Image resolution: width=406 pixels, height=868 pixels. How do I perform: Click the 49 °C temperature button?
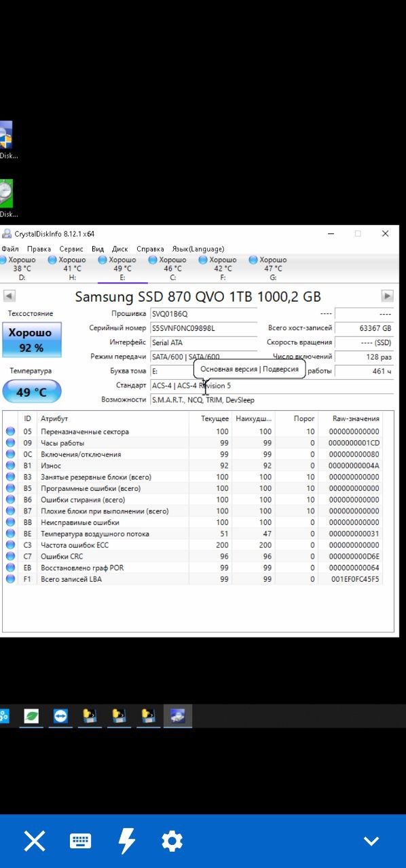tap(31, 392)
